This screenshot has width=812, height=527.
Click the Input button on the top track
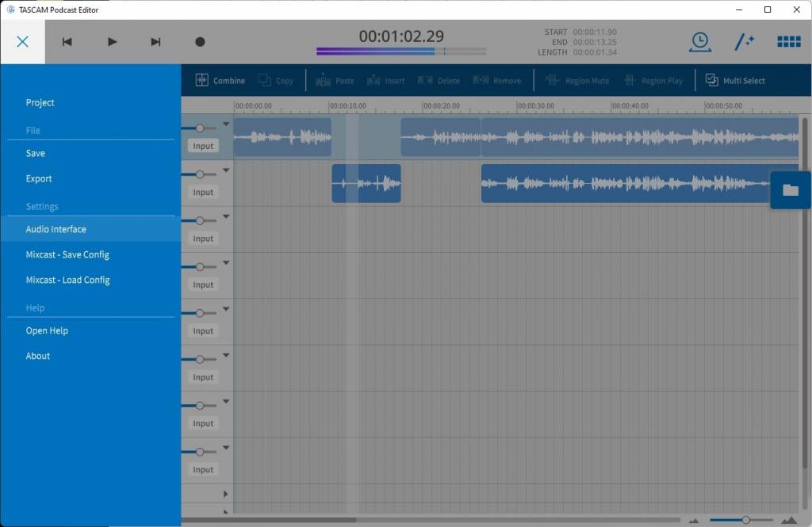(x=203, y=146)
